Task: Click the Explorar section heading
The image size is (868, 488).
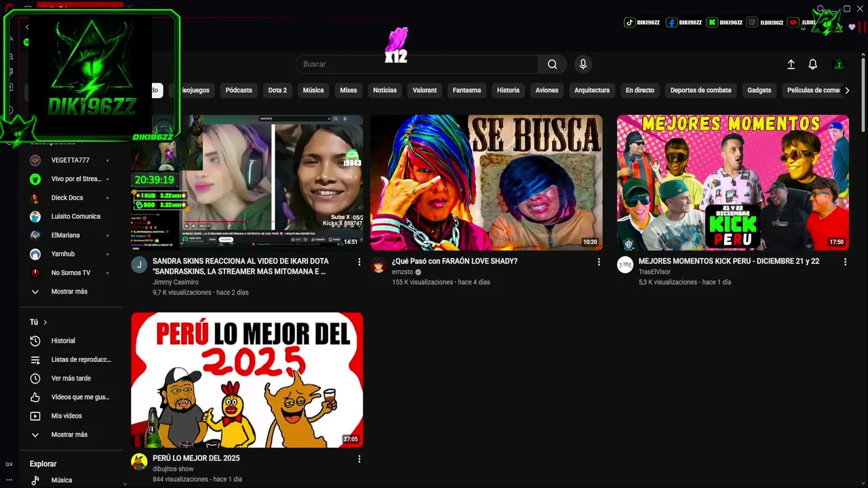Action: (43, 464)
